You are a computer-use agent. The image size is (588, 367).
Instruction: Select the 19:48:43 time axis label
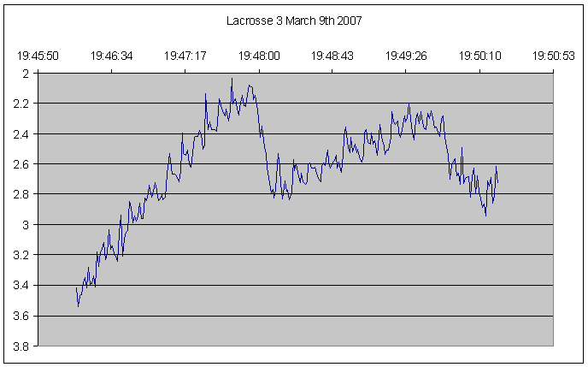click(x=332, y=56)
